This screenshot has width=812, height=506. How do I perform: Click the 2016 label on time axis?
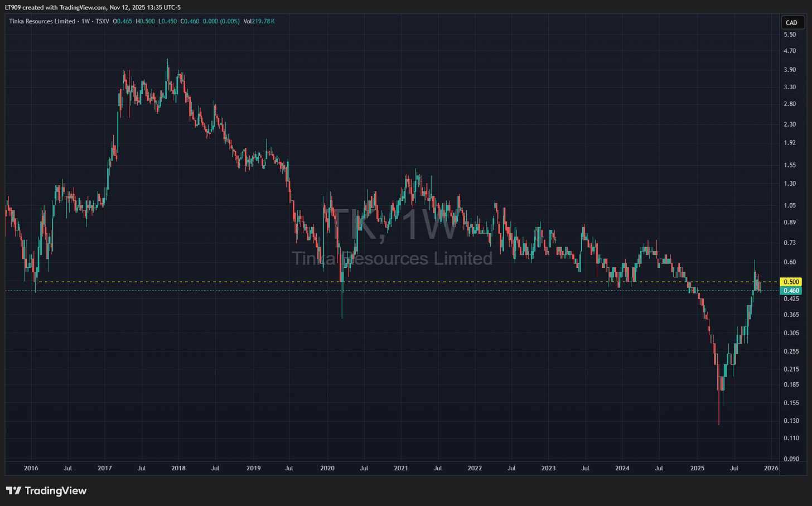[31, 468]
